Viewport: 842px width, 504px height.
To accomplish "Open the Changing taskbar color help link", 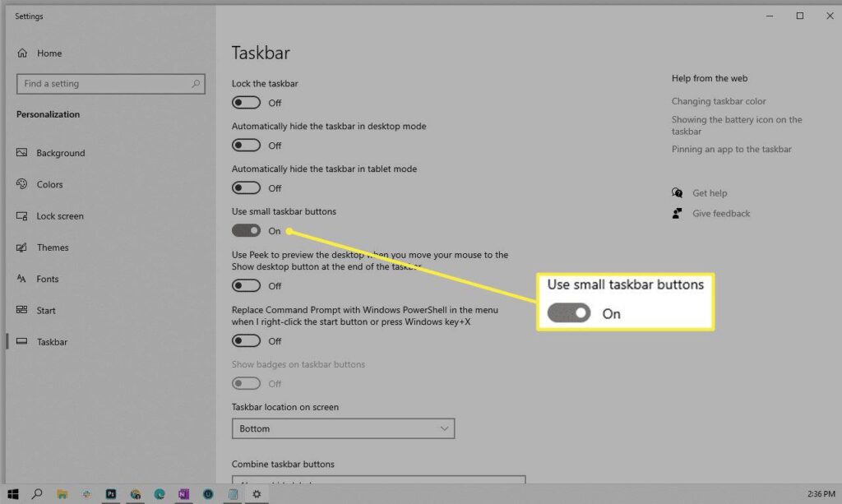I will pos(719,101).
